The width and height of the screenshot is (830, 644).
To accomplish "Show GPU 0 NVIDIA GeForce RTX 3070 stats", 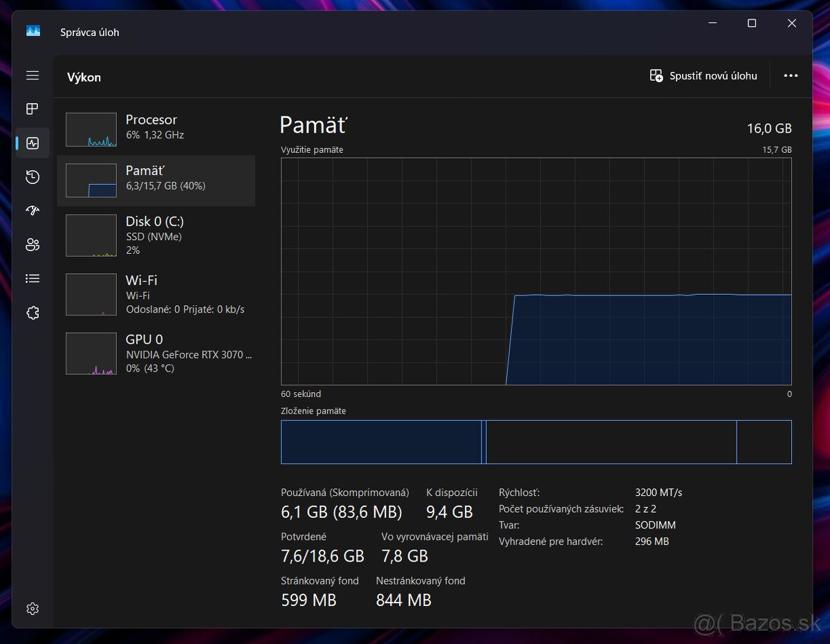I will coord(156,353).
